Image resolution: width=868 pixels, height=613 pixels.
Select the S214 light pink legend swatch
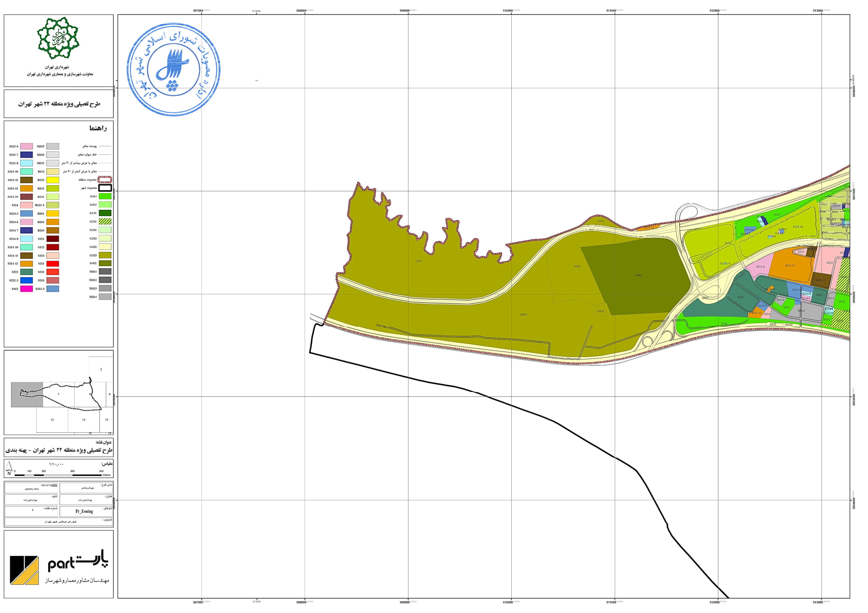tap(26, 205)
